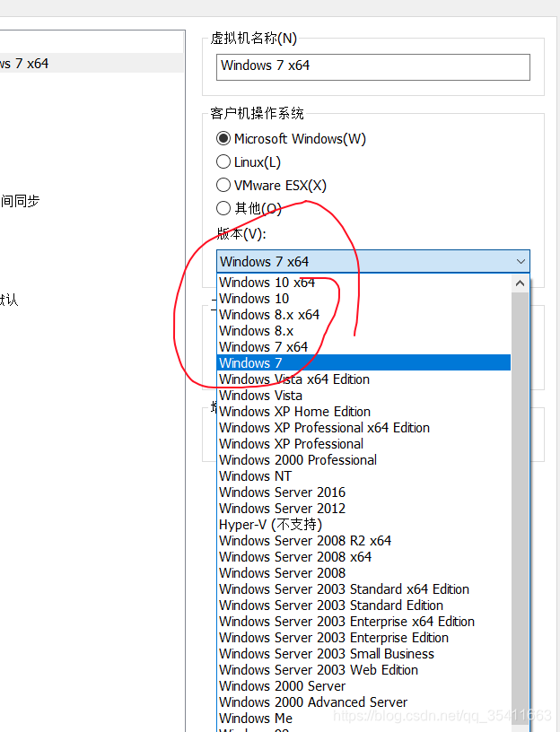The image size is (560, 732).
Task: Select the Windows 7 x64 item in left panel
Action: (92, 63)
